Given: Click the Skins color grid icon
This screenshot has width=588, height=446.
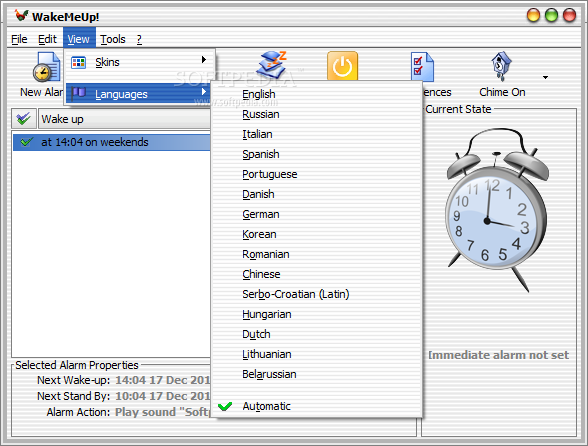Looking at the screenshot, I should coord(79,62).
